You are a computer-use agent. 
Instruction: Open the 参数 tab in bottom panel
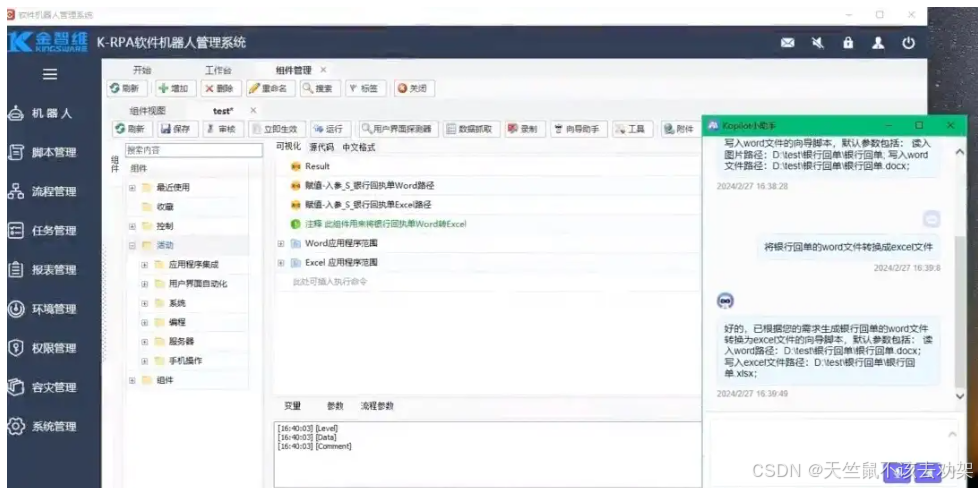point(336,406)
